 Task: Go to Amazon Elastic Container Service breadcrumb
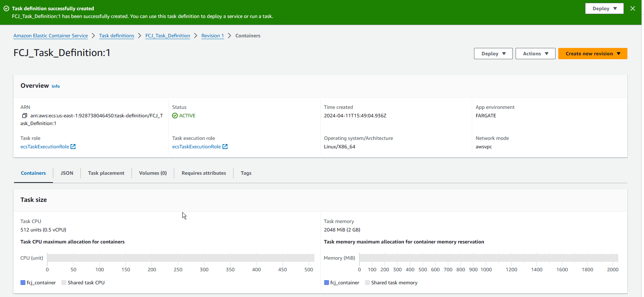coord(51,36)
